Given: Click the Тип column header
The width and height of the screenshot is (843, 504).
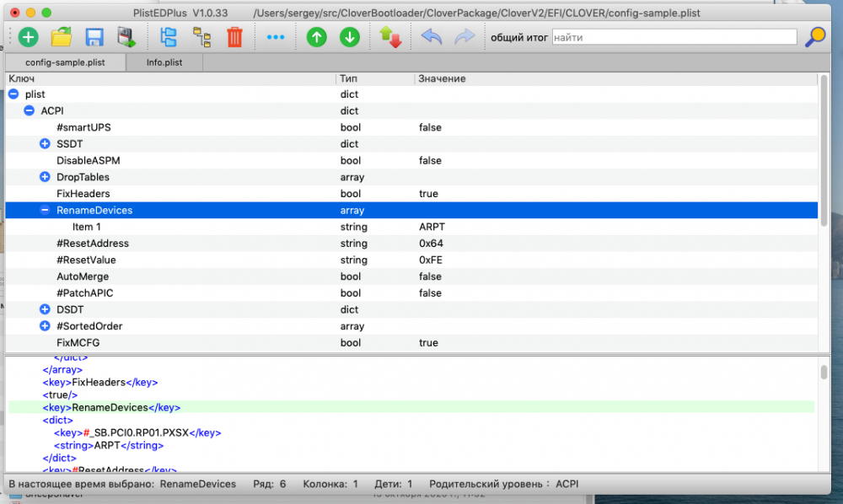Looking at the screenshot, I should (x=375, y=78).
